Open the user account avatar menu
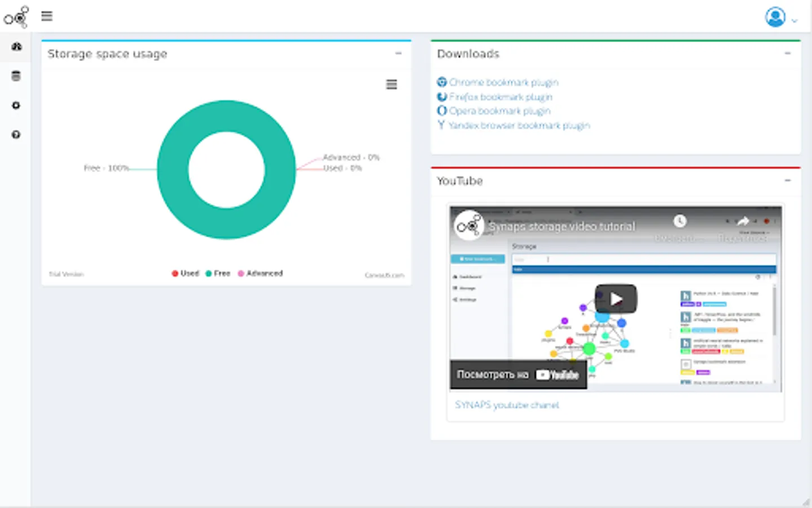Screen dimensions: 812x508 tap(775, 17)
